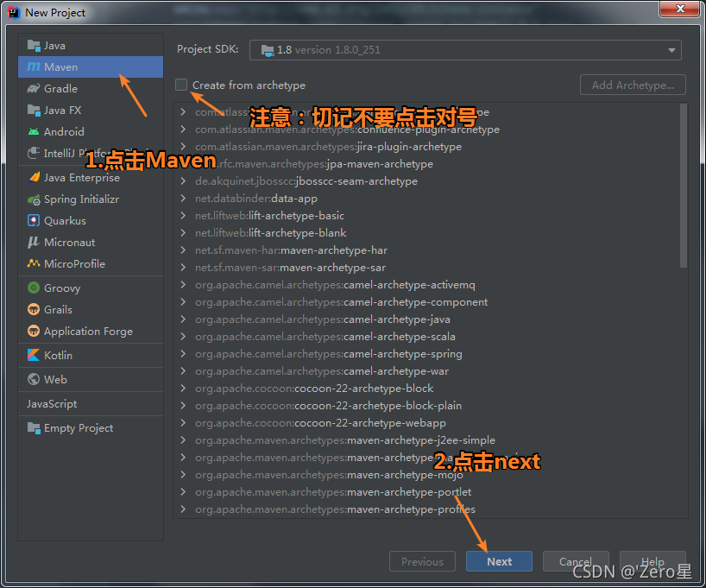Image resolution: width=706 pixels, height=588 pixels.
Task: Click the Micronaut mu icon
Action: [x=34, y=243]
